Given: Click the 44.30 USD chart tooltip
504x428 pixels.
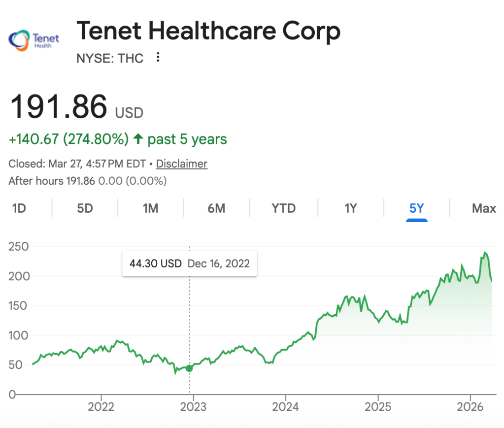Looking at the screenshot, I should tap(190, 263).
